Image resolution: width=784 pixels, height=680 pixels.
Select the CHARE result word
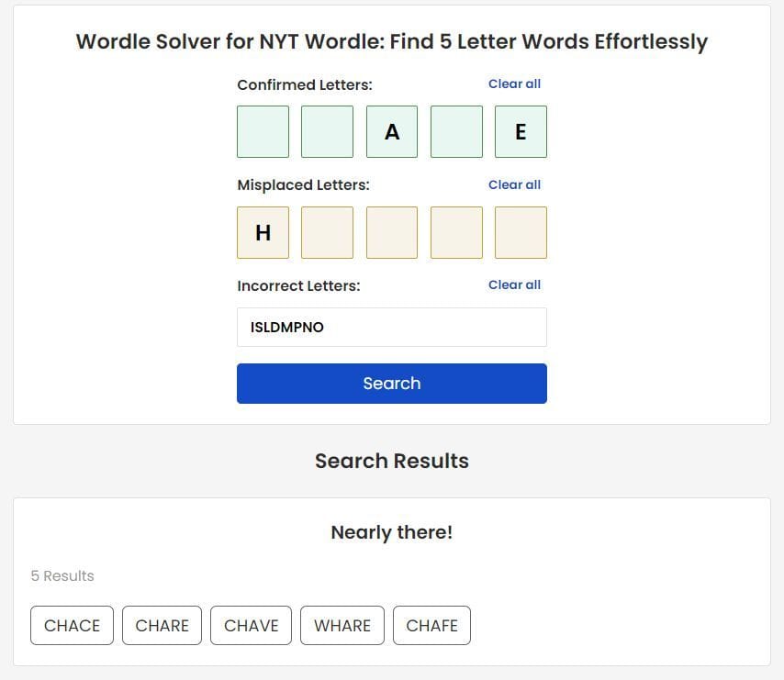(162, 625)
